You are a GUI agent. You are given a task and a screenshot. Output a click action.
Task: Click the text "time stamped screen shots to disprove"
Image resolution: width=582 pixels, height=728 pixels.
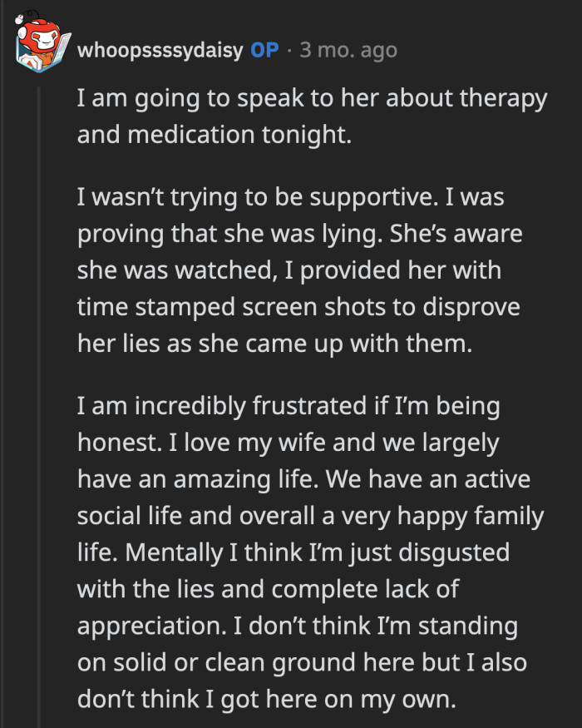(x=298, y=307)
